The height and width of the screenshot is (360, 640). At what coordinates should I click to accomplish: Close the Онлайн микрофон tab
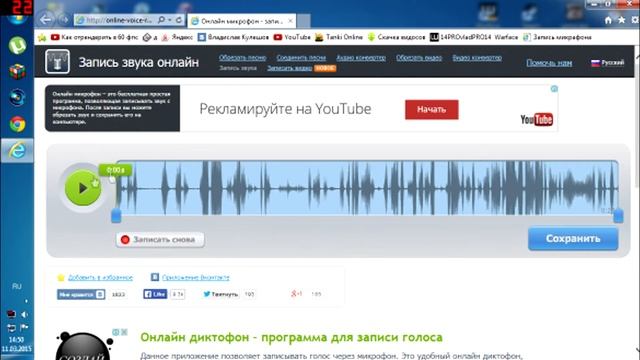point(290,20)
